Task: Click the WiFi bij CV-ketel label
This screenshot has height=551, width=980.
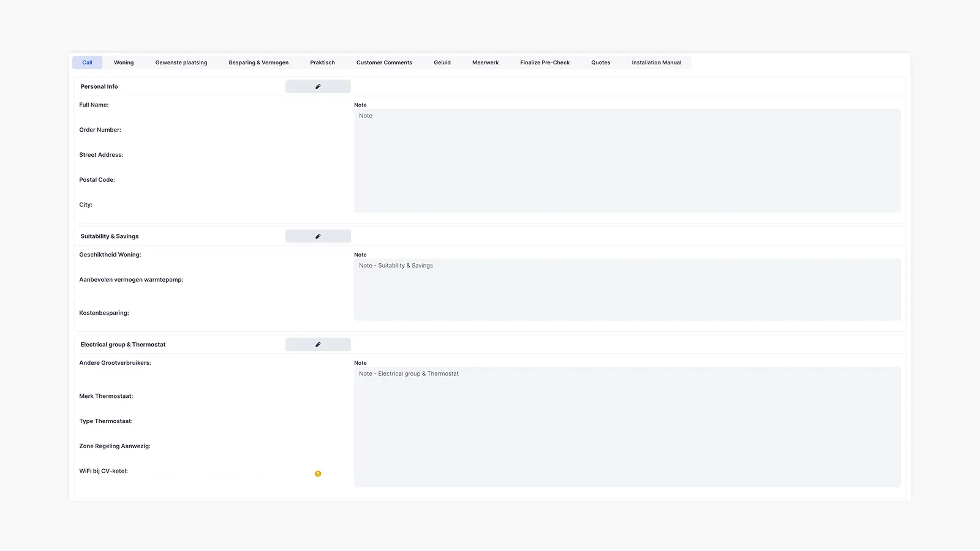Action: [x=104, y=471]
